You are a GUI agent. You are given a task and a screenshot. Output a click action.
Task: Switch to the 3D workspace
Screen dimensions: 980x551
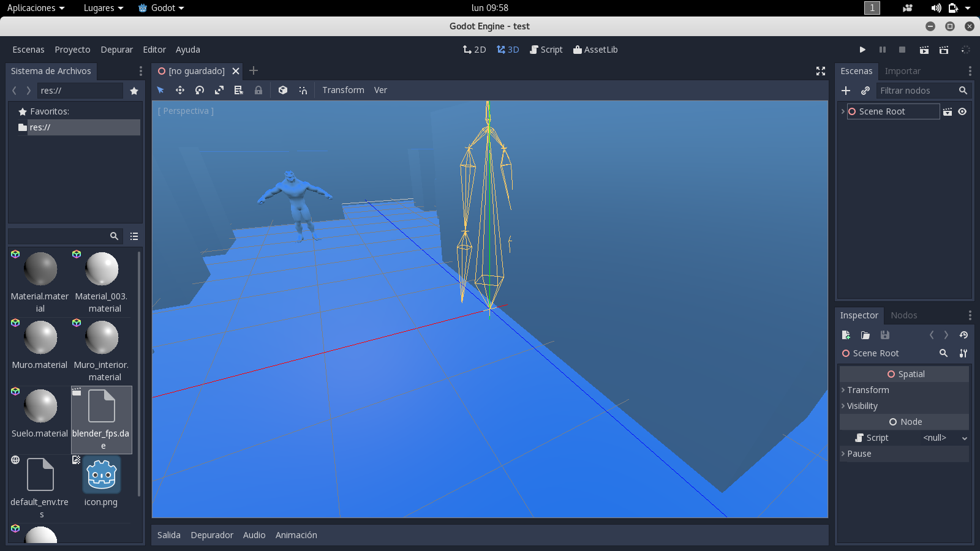click(x=508, y=50)
